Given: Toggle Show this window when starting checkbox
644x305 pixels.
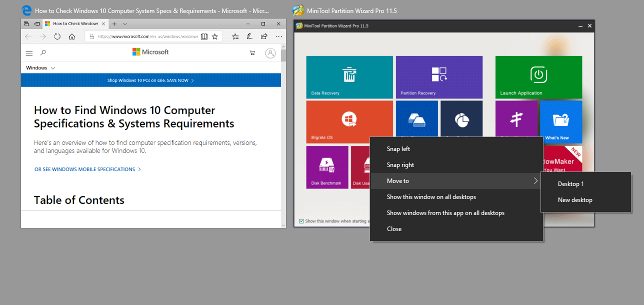Looking at the screenshot, I should click(x=301, y=221).
